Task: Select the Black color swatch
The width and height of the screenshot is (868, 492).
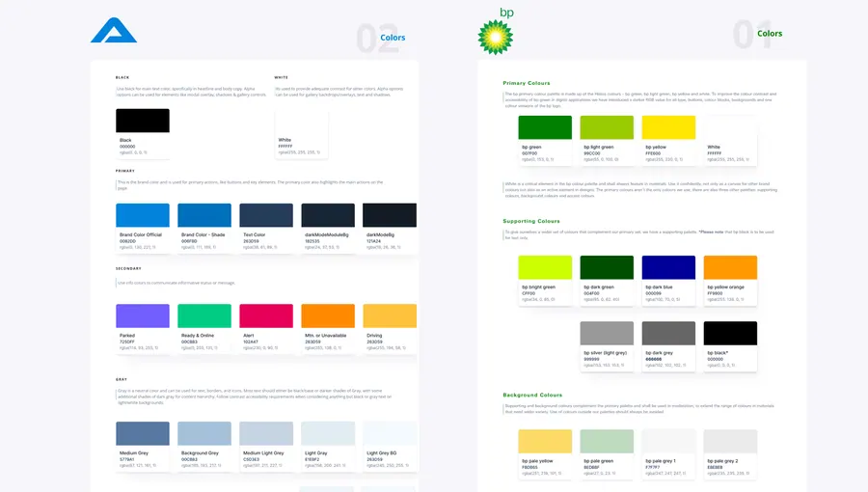Action: [x=143, y=121]
